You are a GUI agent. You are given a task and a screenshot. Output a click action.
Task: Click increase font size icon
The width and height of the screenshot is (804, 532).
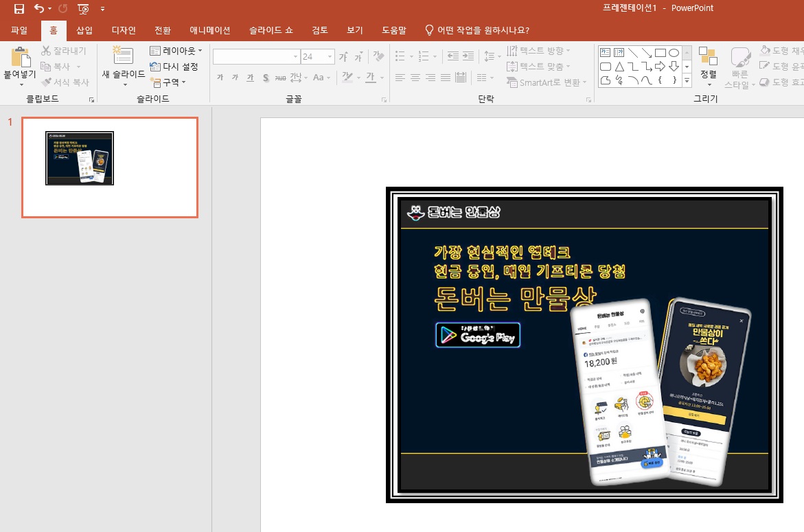click(x=343, y=56)
